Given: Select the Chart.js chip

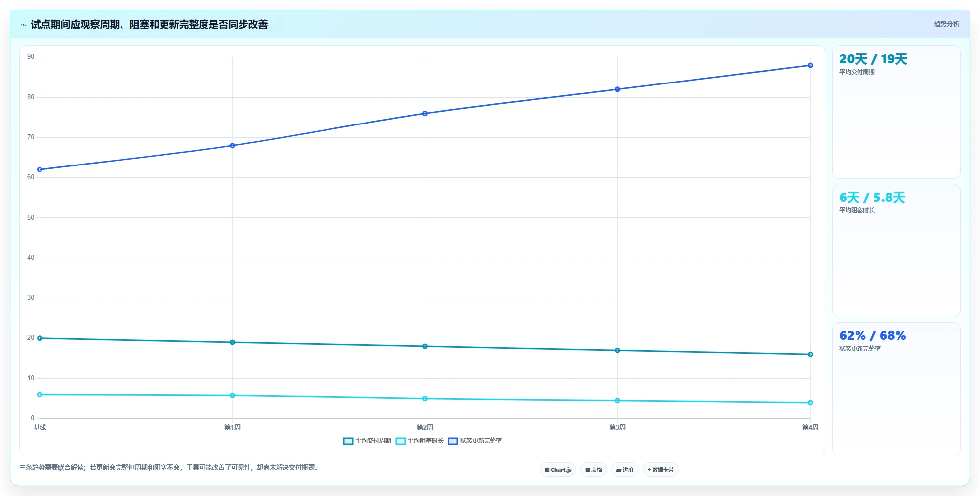Looking at the screenshot, I should tap(558, 470).
